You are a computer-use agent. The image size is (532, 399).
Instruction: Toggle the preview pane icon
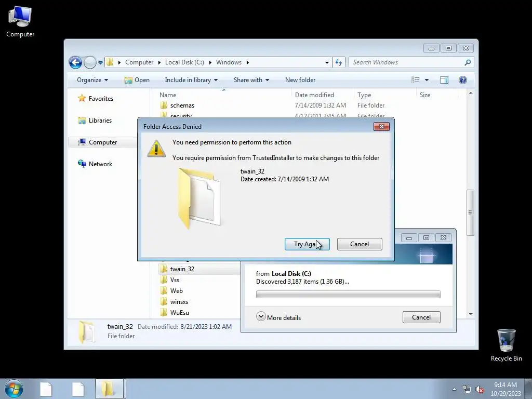tap(444, 79)
